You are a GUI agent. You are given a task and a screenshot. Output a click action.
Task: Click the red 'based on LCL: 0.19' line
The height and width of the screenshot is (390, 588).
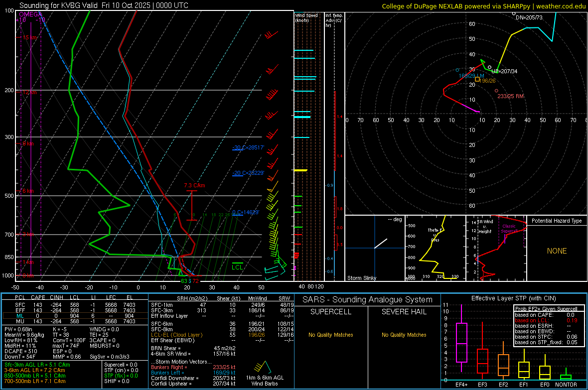pyautogui.click(x=546, y=320)
